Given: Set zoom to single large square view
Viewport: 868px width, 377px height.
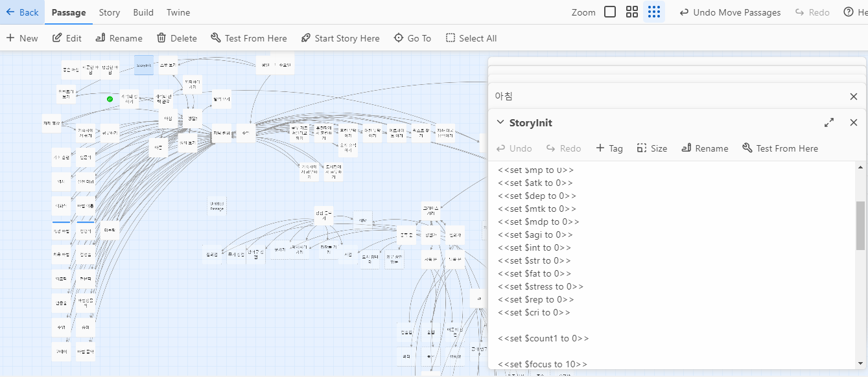Looking at the screenshot, I should tap(610, 12).
